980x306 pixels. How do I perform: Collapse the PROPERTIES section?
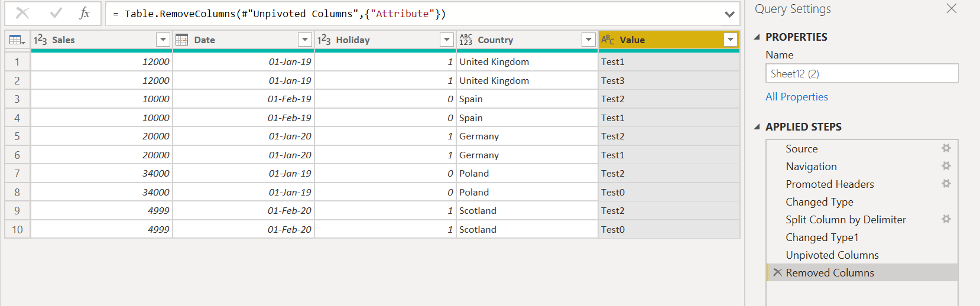[x=757, y=37]
